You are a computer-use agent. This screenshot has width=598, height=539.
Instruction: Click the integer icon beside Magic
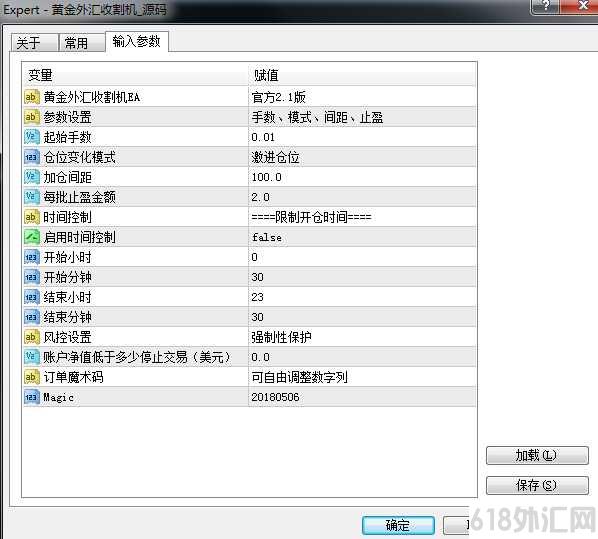[32, 397]
